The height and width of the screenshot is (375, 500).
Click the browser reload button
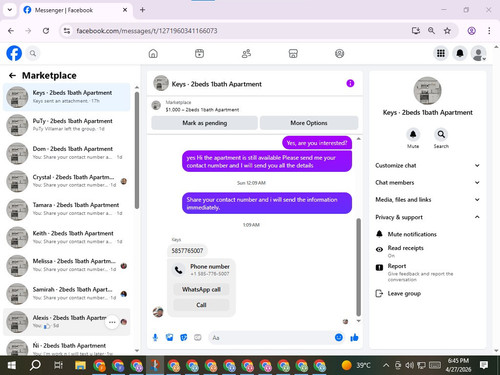click(46, 31)
